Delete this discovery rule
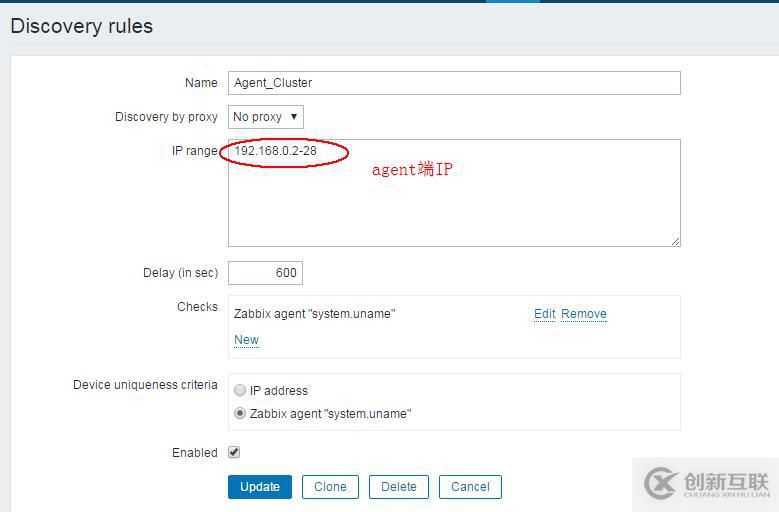 [398, 487]
